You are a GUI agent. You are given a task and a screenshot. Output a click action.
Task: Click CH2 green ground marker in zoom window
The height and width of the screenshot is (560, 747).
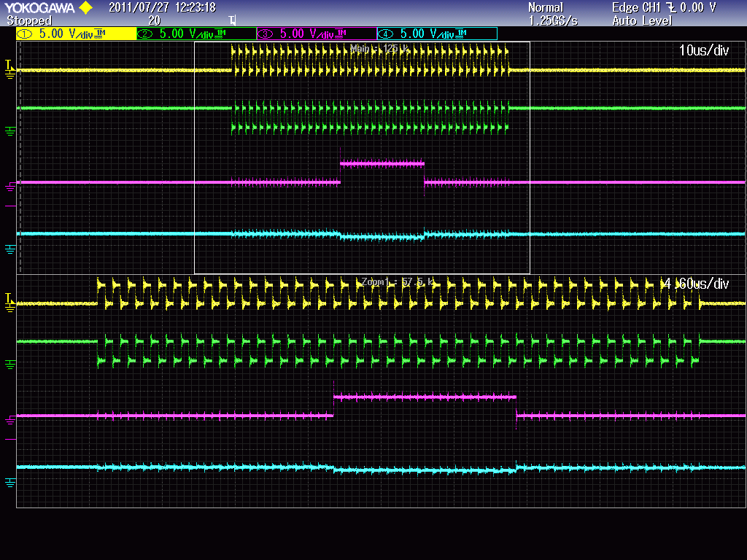tap(9, 364)
